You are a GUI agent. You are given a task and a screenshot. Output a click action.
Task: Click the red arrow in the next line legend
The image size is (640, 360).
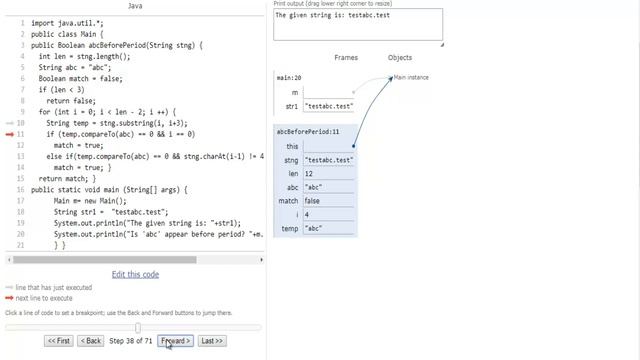[x=9, y=298]
